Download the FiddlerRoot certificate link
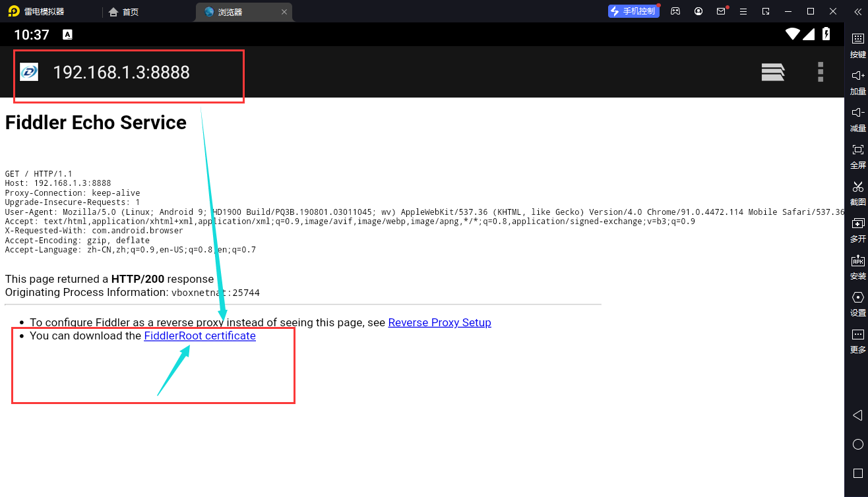 pos(200,336)
